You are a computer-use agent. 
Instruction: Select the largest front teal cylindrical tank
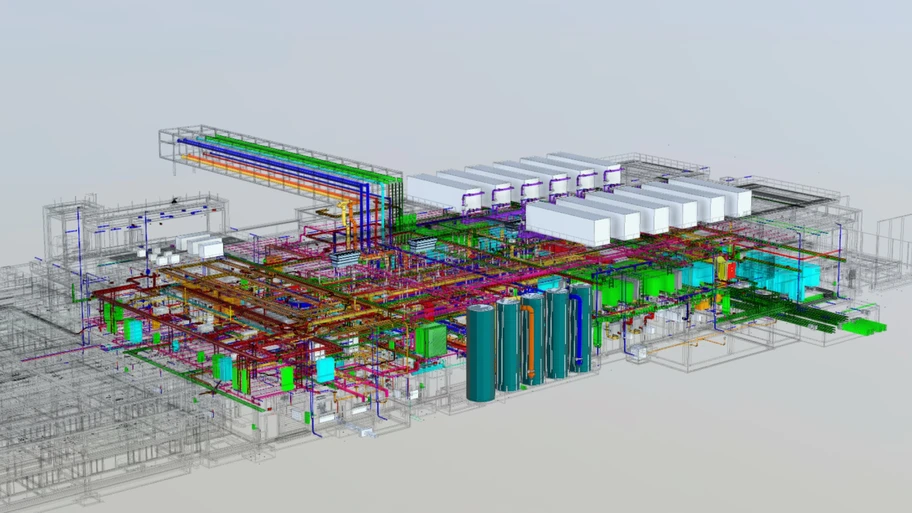coord(481,355)
